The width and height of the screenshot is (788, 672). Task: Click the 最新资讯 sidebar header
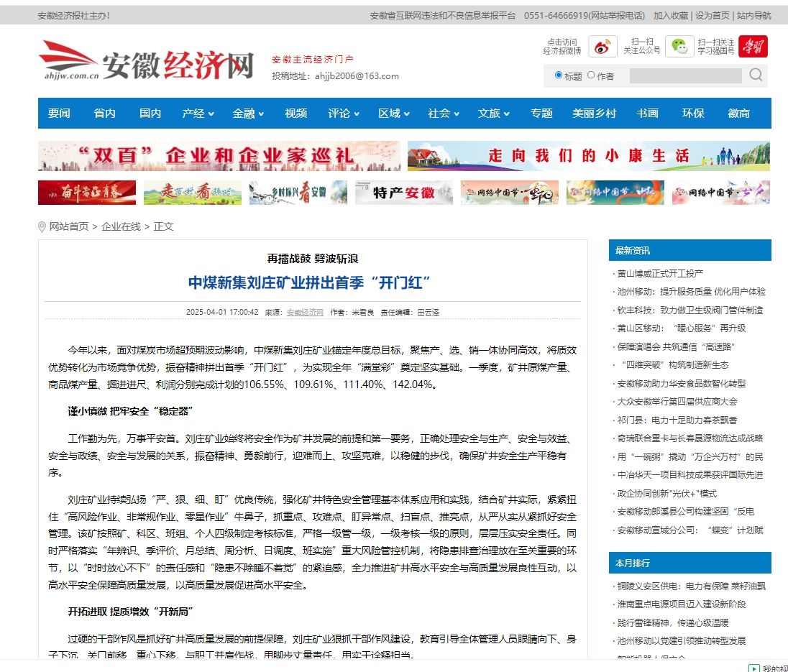coord(690,250)
